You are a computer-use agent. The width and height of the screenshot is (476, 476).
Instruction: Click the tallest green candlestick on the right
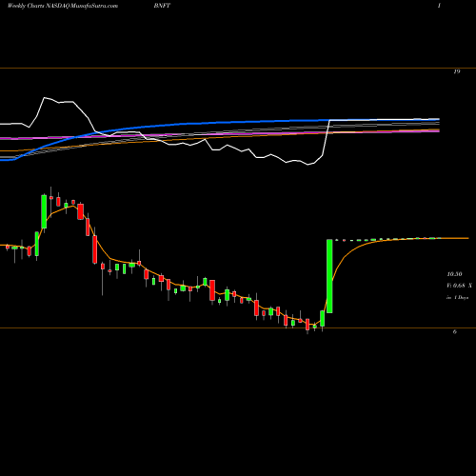[329, 276]
